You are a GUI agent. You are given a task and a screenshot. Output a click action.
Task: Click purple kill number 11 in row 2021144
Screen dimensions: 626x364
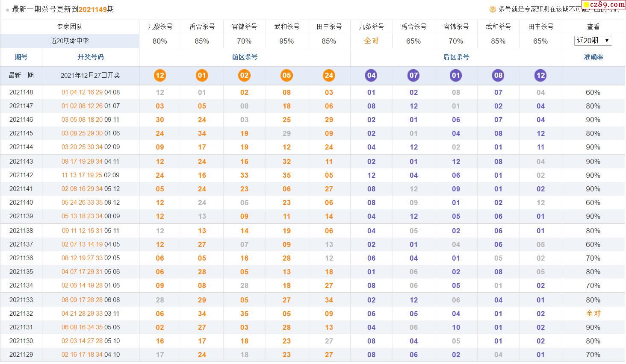(540, 147)
